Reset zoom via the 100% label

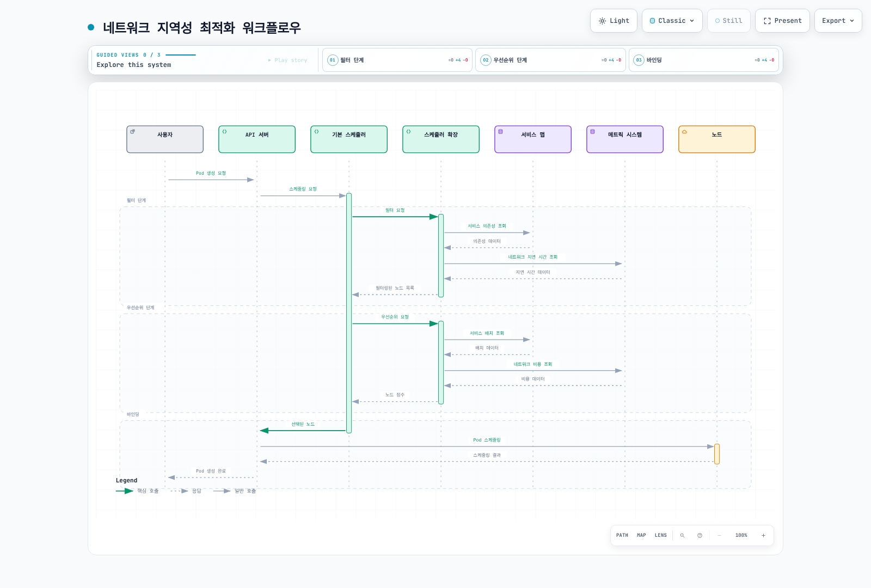point(741,535)
